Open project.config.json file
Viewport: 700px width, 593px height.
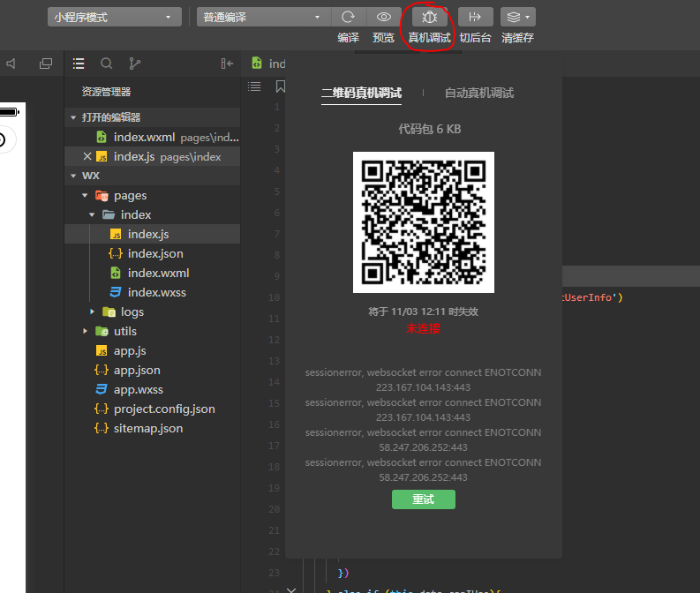point(153,409)
